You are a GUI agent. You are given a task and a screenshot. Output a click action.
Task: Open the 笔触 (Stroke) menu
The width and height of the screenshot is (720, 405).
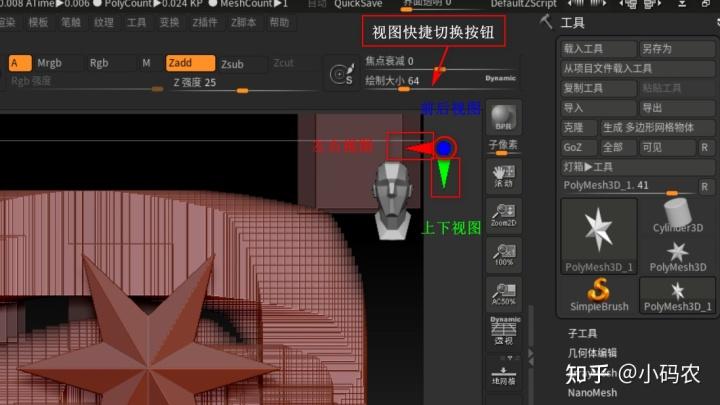pos(71,22)
